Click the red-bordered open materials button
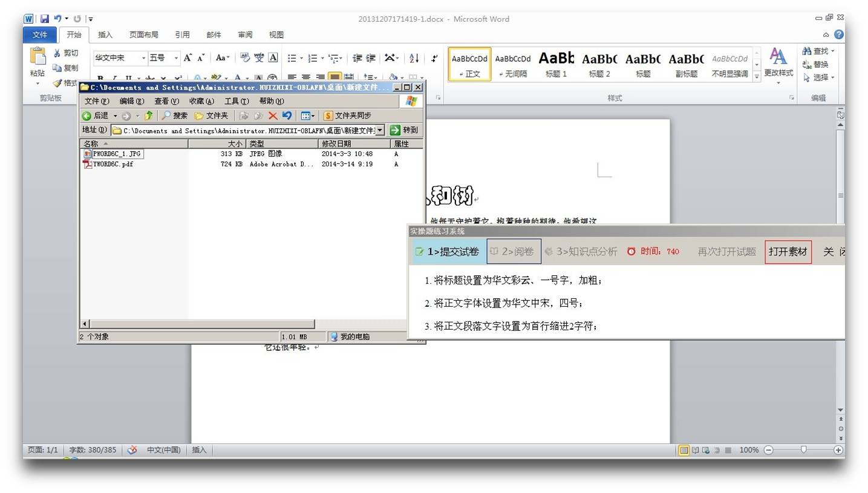 click(x=788, y=252)
